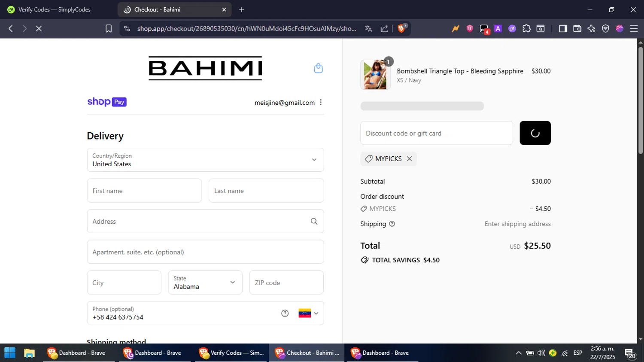This screenshot has width=644, height=362.
Task: Expand the Country/Region dropdown
Action: click(205, 160)
